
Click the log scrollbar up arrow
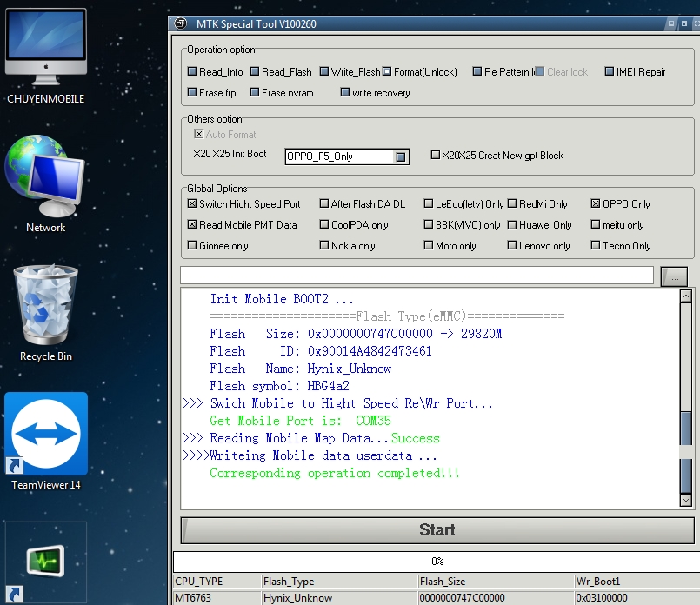tap(686, 296)
